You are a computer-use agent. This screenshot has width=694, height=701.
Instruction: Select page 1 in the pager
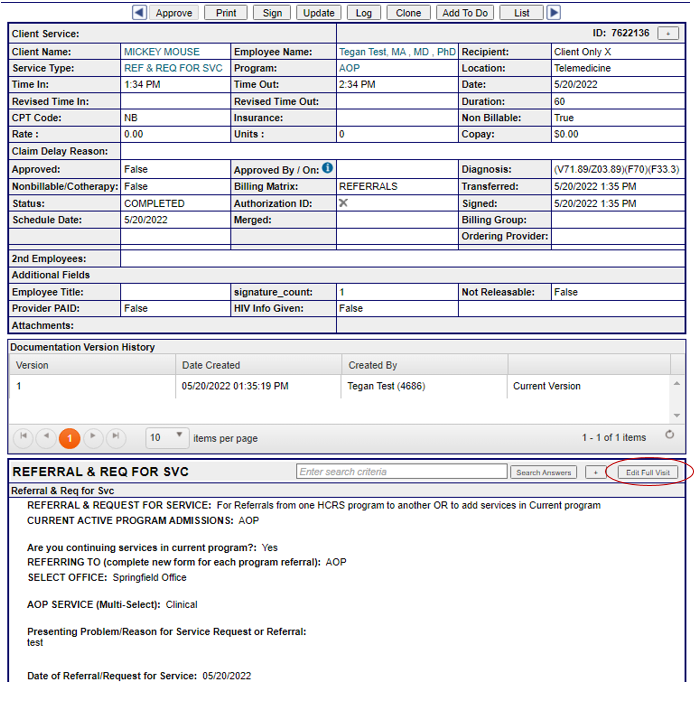click(x=69, y=437)
